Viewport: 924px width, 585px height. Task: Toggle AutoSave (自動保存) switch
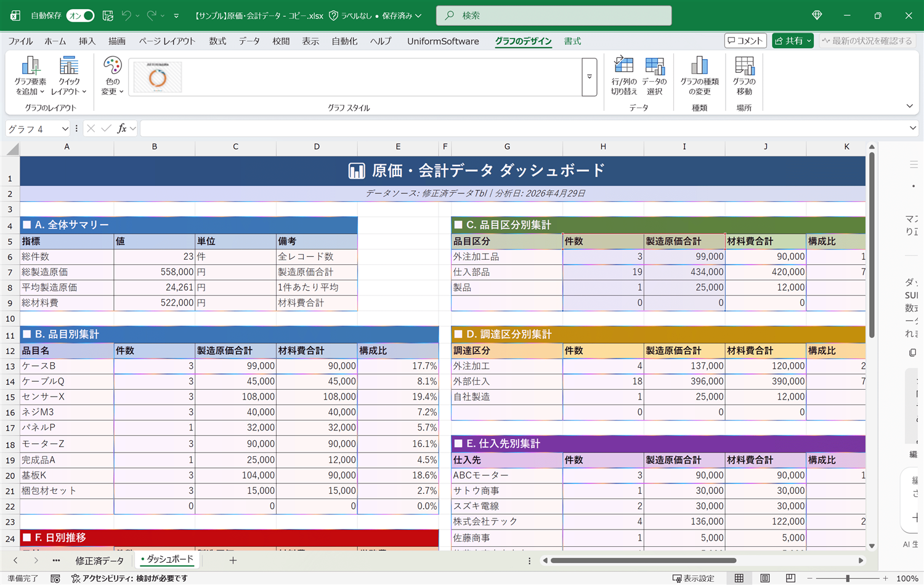81,15
